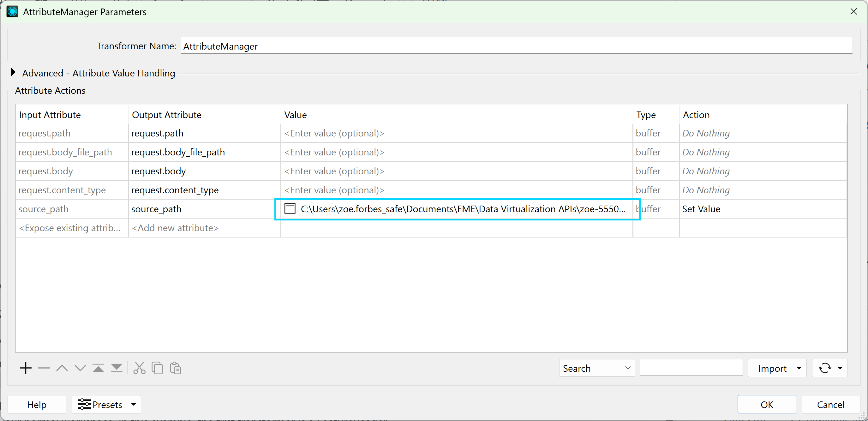This screenshot has width=868, height=421.
Task: Click the Type column header
Action: [656, 115]
